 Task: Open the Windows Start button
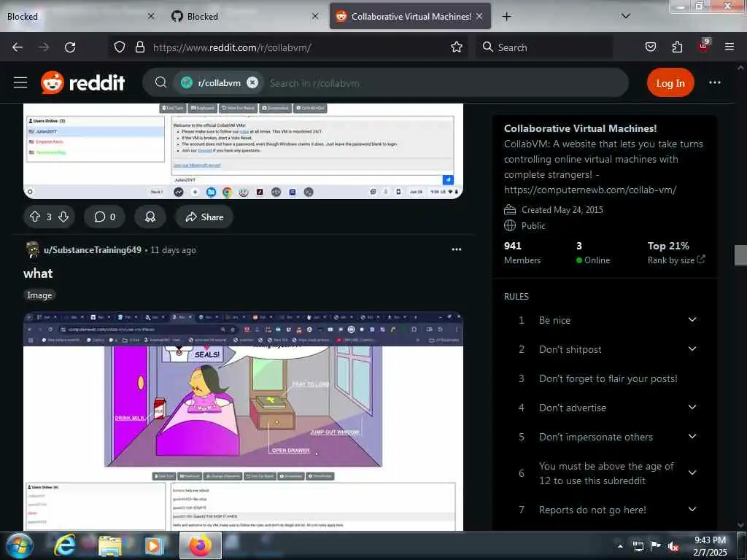point(19,545)
